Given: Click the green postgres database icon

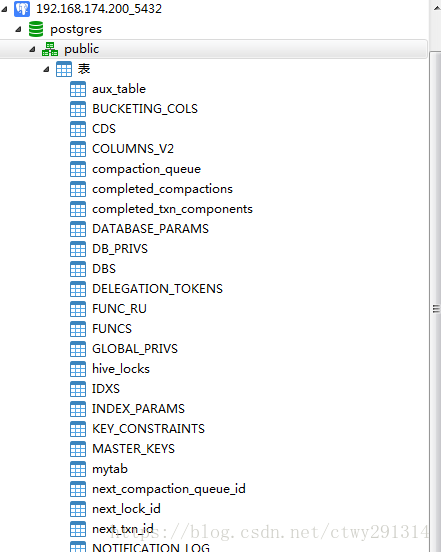Looking at the screenshot, I should (x=36, y=29).
